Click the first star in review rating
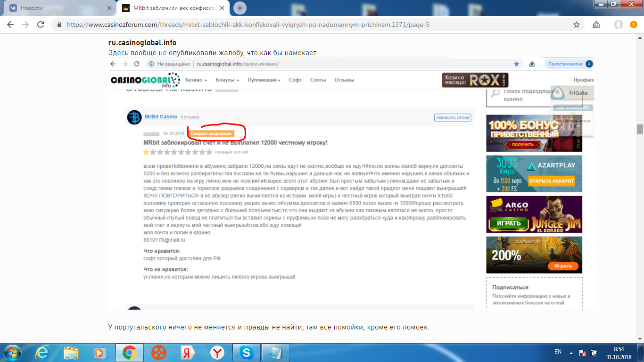Viewport: 644px width, 362px height. pyautogui.click(x=146, y=152)
